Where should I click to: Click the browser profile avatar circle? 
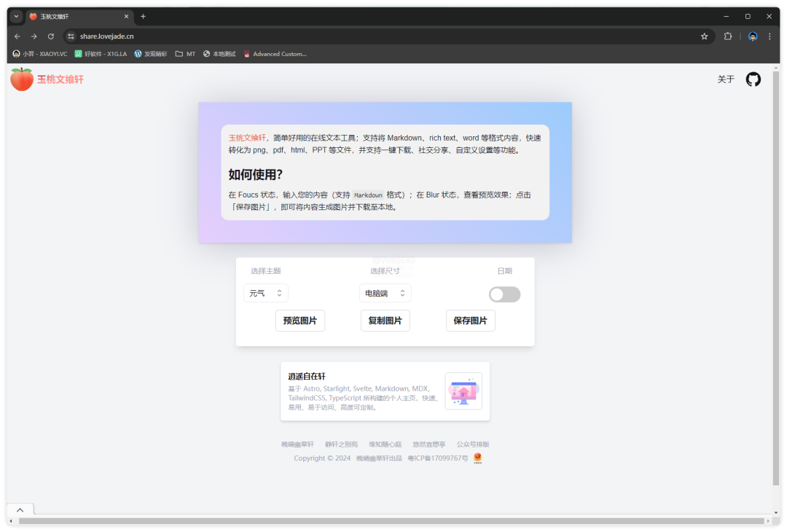click(752, 36)
